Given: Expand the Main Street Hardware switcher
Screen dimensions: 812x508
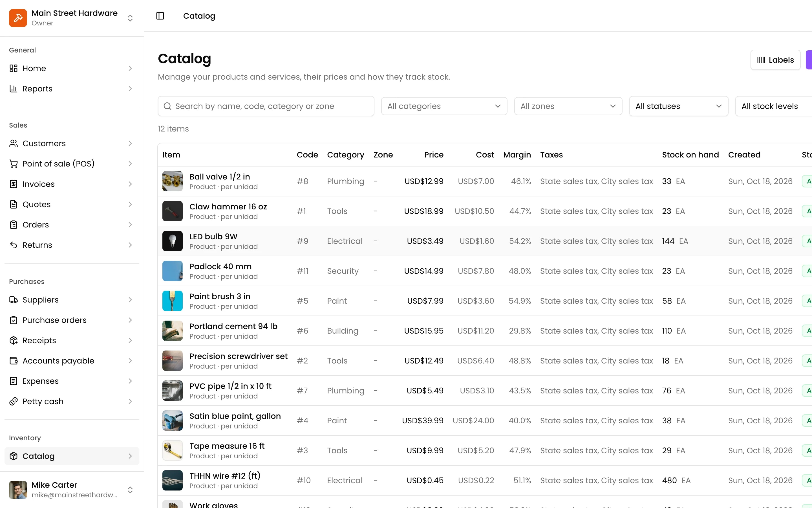Looking at the screenshot, I should [130, 18].
